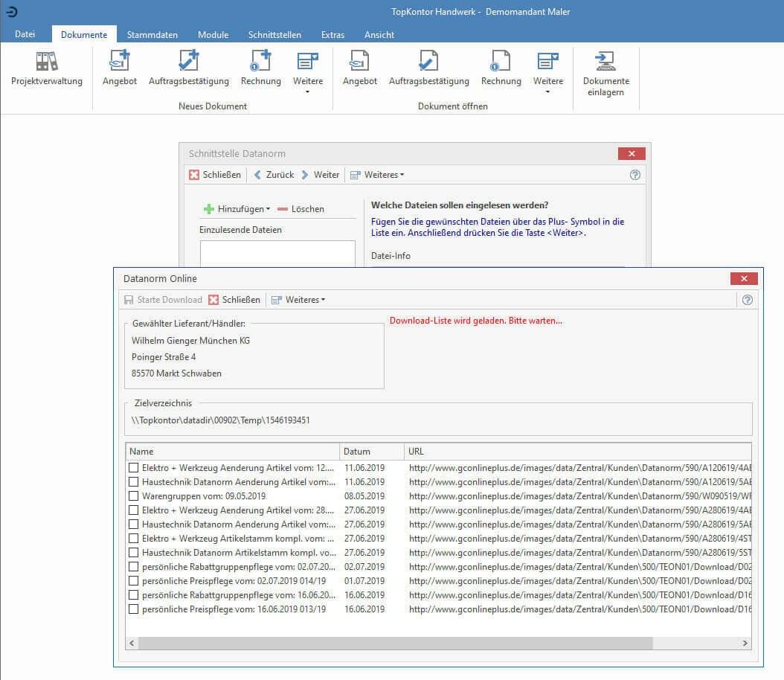The image size is (784, 680).
Task: Click the application logo in title bar
Action: (11, 11)
